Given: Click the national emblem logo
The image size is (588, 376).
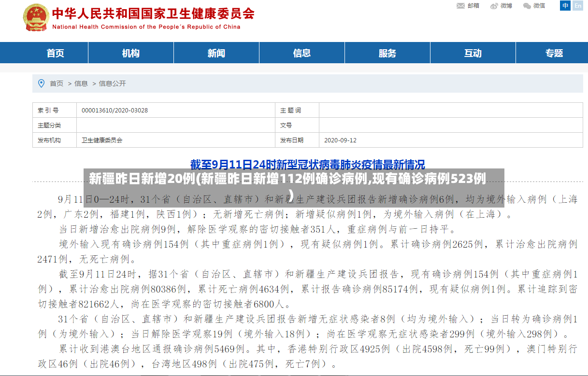Looking at the screenshot, I should click(36, 18).
